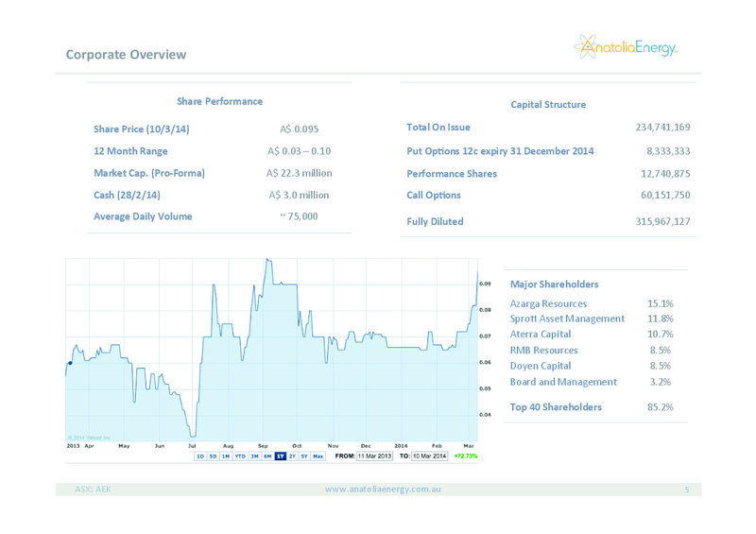The height and width of the screenshot is (534, 756).
Task: Click the chart start point marker
Action: (x=70, y=363)
